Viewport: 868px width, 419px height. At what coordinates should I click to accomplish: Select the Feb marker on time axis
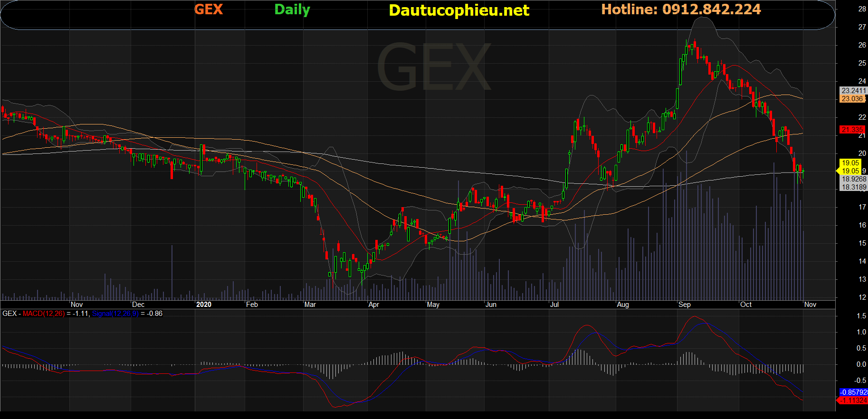pyautogui.click(x=252, y=305)
